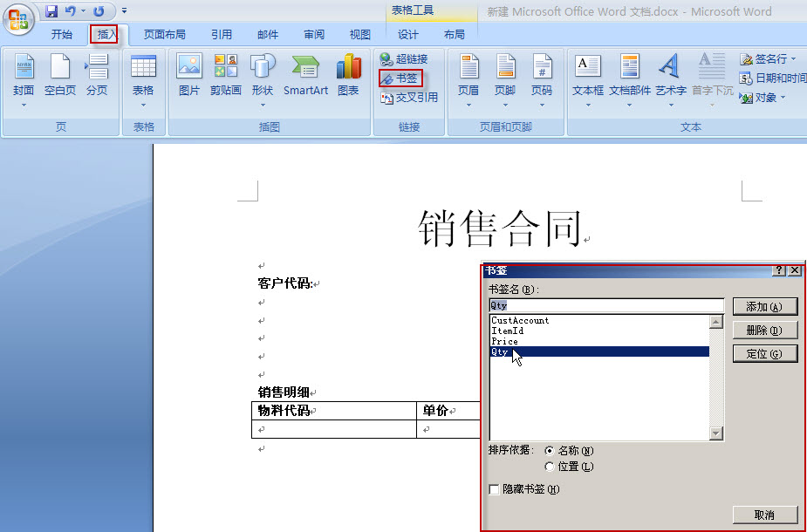Expand the signature line (签名行) arrow
The image size is (807, 532).
point(793,59)
